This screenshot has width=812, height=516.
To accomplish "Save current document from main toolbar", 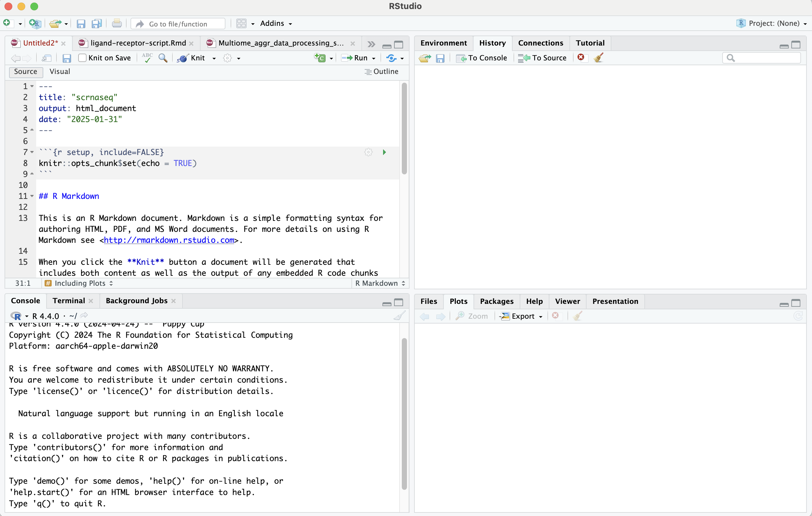I will (x=81, y=24).
